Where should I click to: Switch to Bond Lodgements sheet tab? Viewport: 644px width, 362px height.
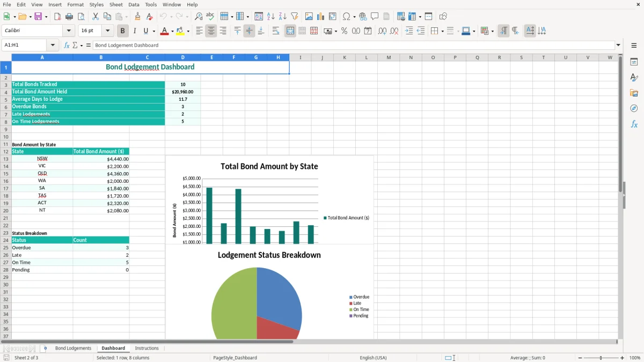pos(73,349)
